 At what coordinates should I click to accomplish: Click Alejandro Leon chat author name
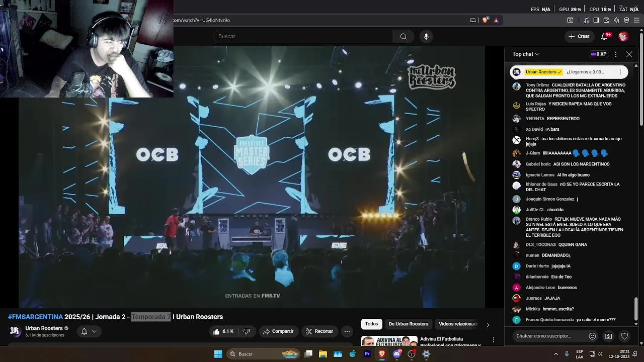point(540,288)
